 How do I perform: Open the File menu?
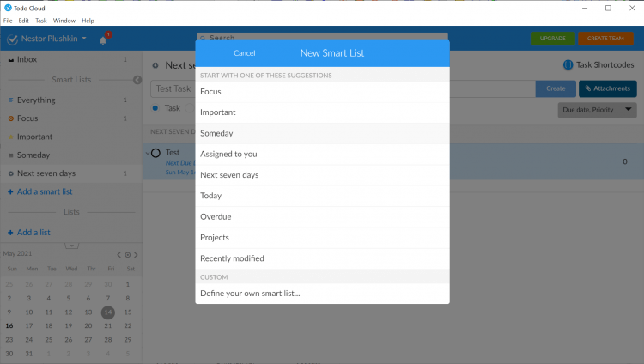pyautogui.click(x=8, y=21)
